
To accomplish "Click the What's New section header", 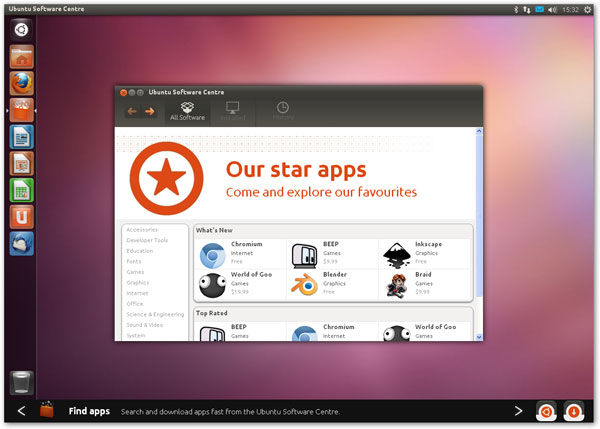I will (214, 230).
